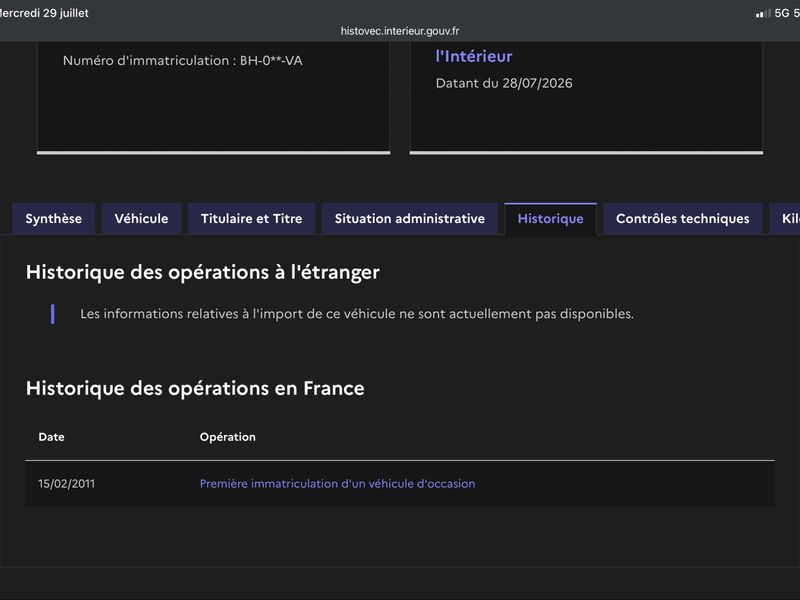Viewport: 800px width, 600px height.
Task: Click the Première immatriculation d'un véhicule d'occasion link
Action: tap(337, 484)
